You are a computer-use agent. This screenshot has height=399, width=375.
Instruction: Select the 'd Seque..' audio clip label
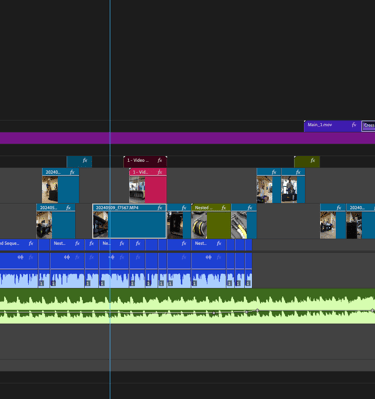pos(9,243)
